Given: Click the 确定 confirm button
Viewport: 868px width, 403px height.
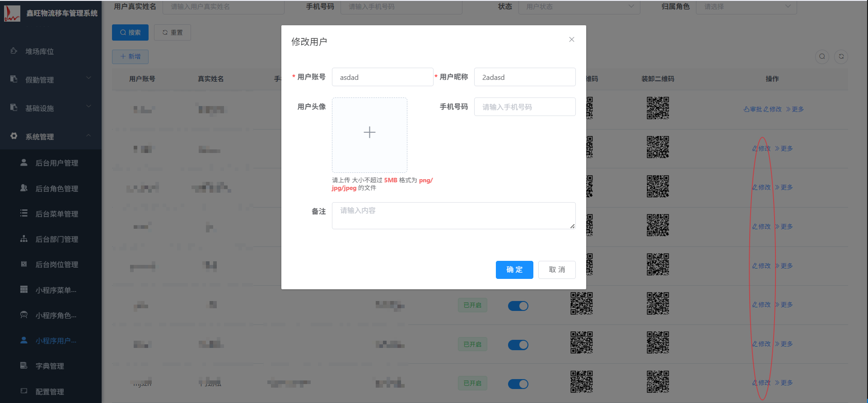Looking at the screenshot, I should tap(514, 270).
